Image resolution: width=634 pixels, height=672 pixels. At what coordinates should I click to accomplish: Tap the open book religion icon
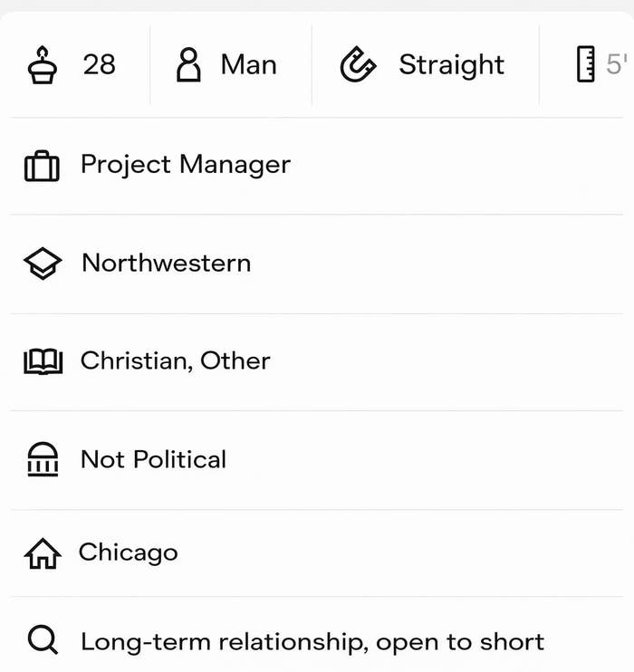tap(43, 362)
